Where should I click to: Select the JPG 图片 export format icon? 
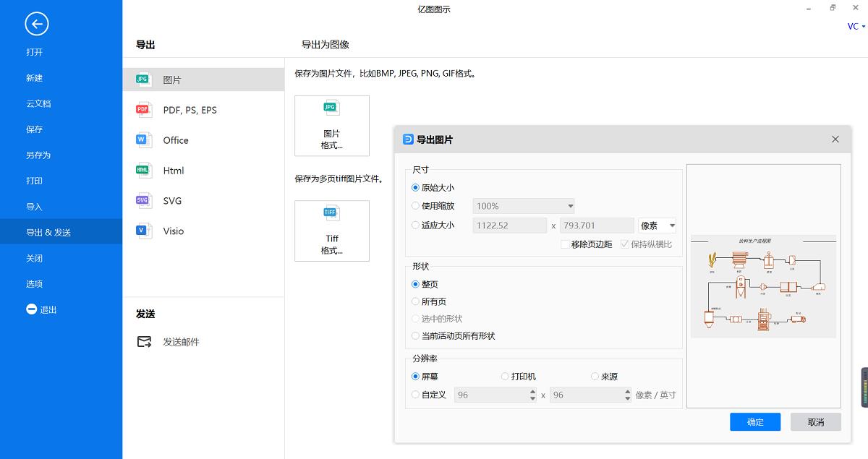142,79
